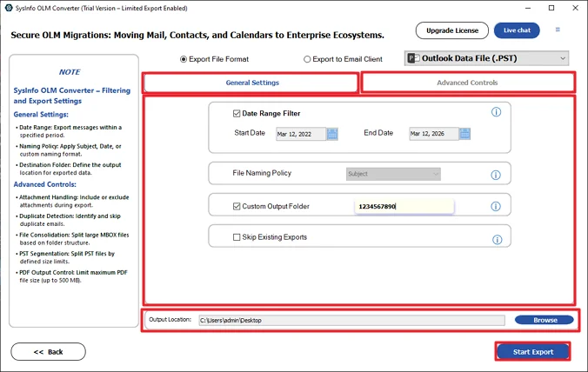Open Live chat
The height and width of the screenshot is (372, 588).
[517, 30]
